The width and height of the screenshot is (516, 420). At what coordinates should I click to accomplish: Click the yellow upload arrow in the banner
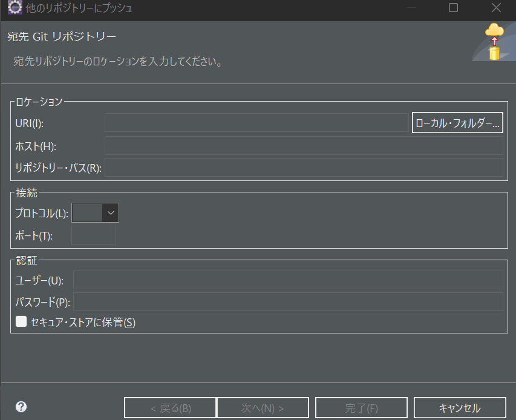coord(494,42)
